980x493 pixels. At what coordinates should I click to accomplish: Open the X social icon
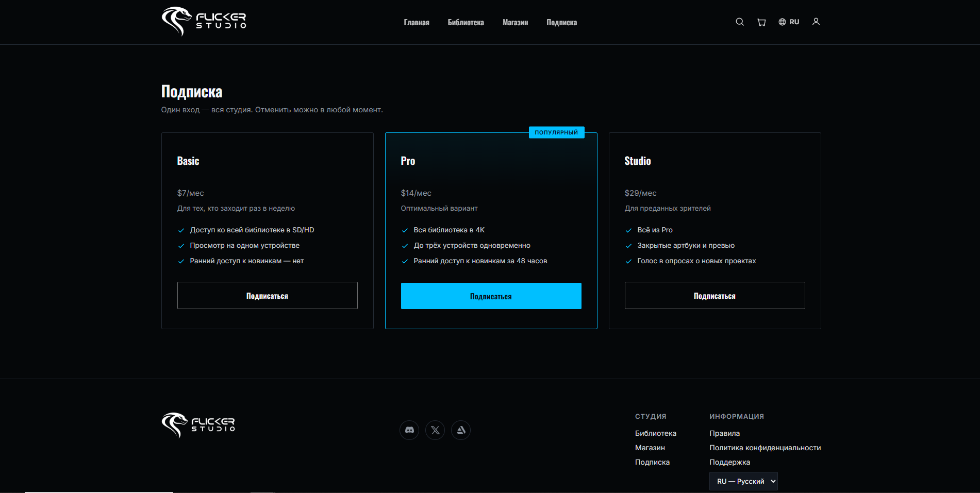pyautogui.click(x=435, y=430)
